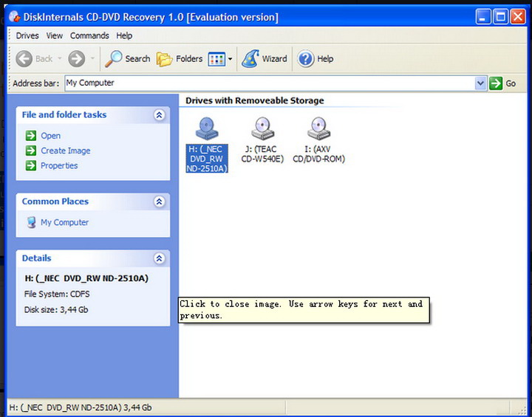Image resolution: width=532 pixels, height=417 pixels.
Task: Click the Disk size: 3,44 Gb text
Action: 56,309
